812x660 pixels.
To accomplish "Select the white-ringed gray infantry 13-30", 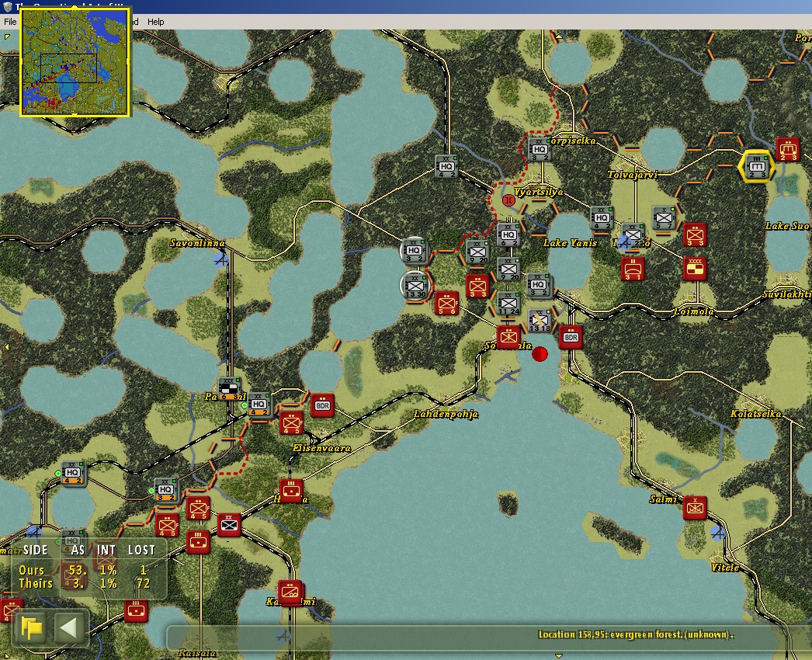I will tap(415, 286).
